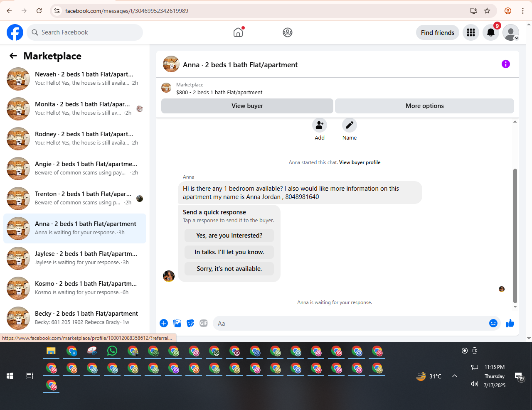Select the Anna conversation in the list

75,228
